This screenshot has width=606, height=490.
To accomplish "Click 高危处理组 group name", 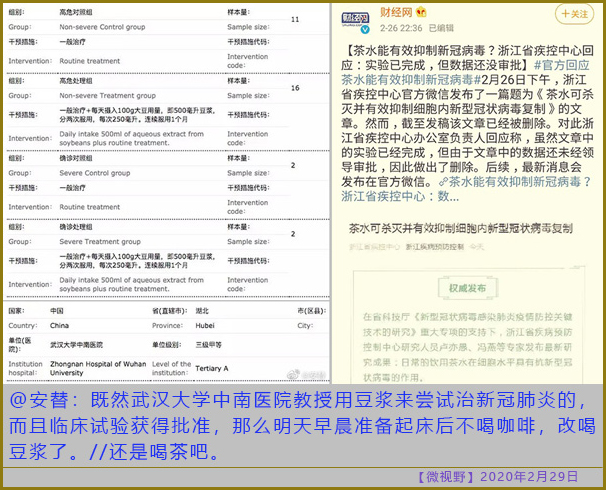I will pyautogui.click(x=76, y=81).
